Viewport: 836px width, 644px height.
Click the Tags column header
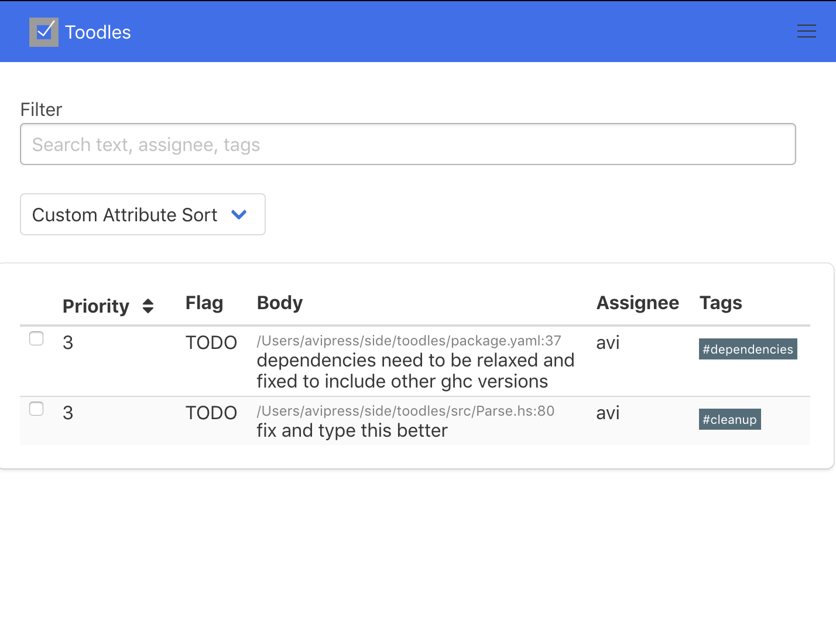pos(721,303)
